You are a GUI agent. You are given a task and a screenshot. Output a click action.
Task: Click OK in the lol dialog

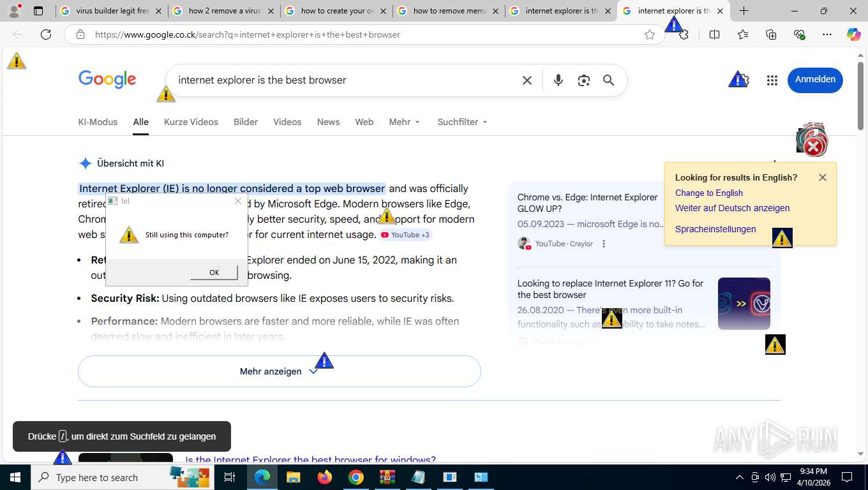pos(214,272)
